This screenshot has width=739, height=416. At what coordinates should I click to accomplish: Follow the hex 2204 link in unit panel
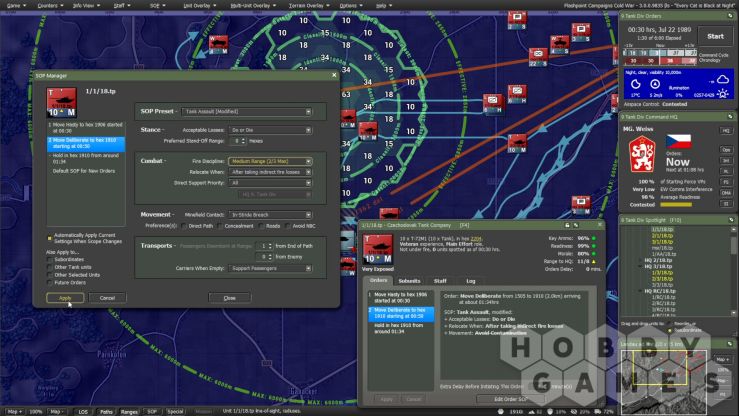pos(476,239)
